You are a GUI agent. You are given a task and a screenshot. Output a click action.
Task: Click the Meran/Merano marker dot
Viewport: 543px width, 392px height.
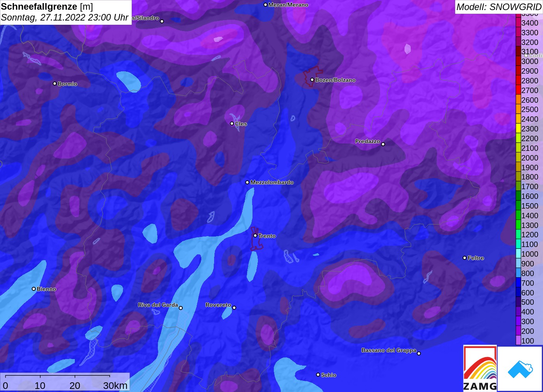[x=265, y=5]
